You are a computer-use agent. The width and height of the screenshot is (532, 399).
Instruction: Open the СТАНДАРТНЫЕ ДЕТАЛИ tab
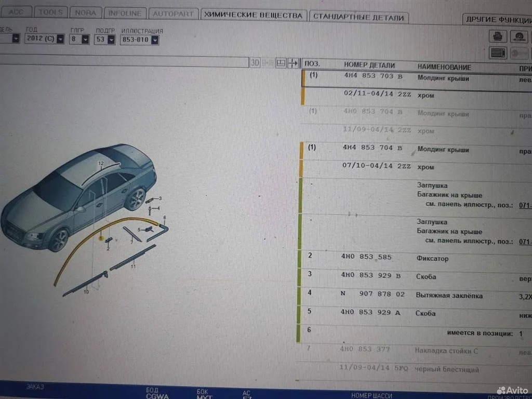tap(359, 17)
